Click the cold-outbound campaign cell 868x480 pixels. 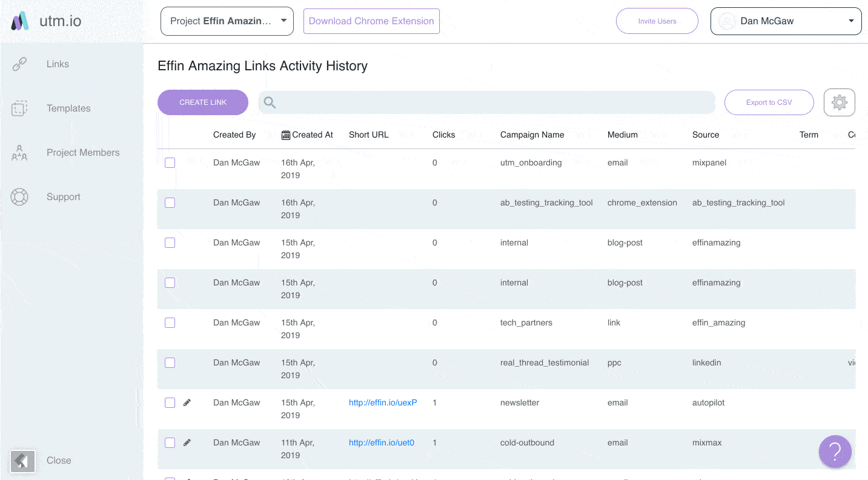click(527, 442)
